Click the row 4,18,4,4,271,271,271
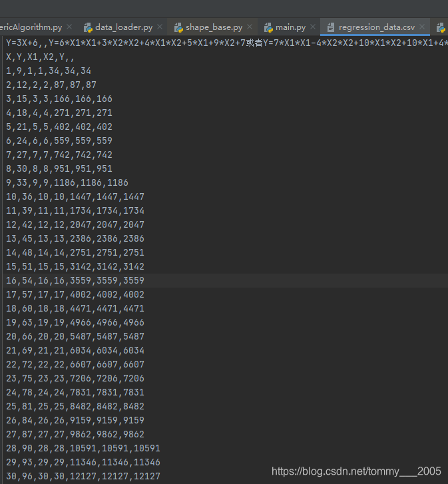This screenshot has height=484, width=448. (59, 113)
